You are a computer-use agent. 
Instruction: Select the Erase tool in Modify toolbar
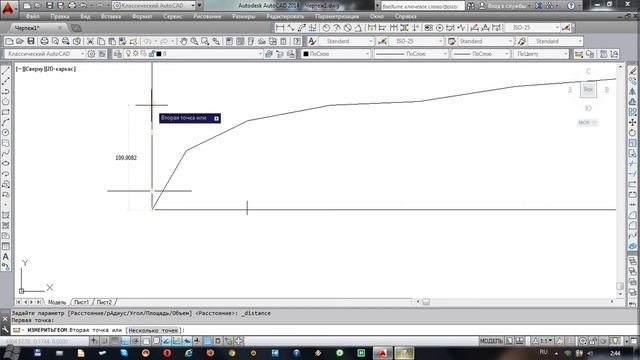[x=633, y=71]
